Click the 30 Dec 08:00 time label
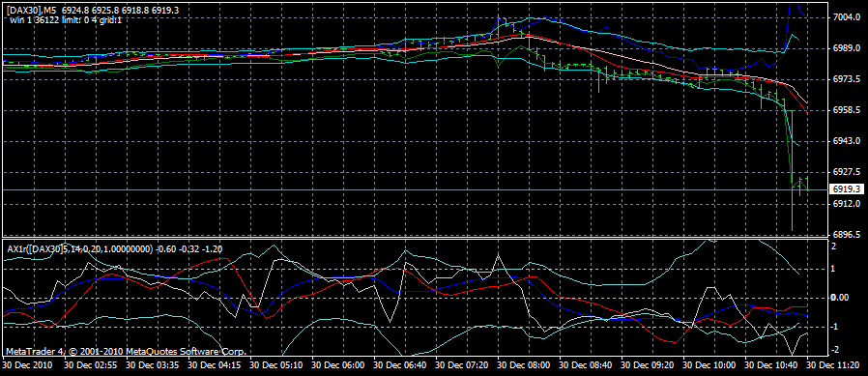 [x=524, y=365]
